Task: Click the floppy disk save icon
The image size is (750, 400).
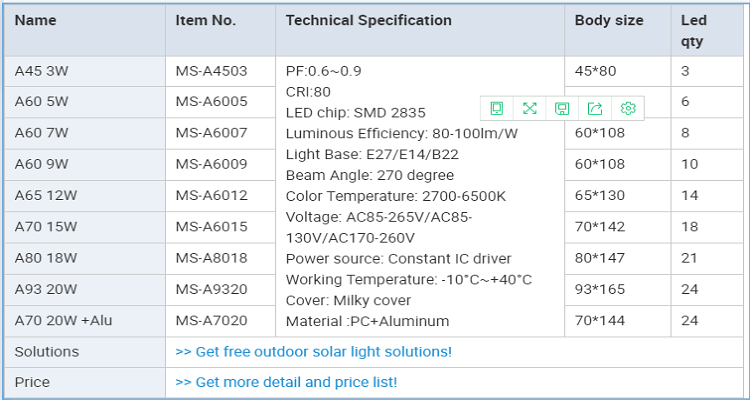Action: click(562, 108)
